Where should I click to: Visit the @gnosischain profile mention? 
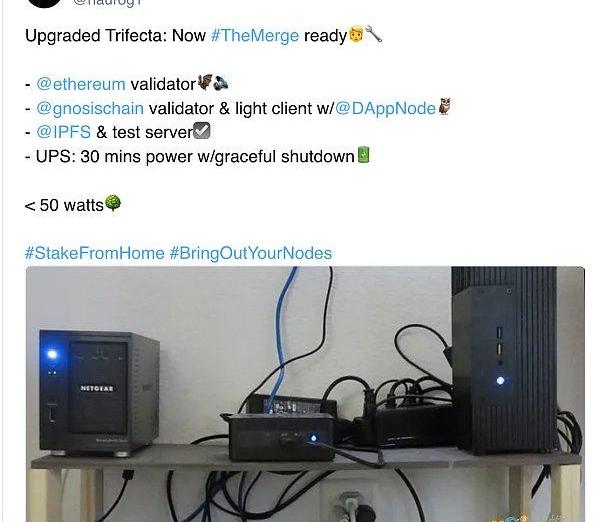click(90, 109)
